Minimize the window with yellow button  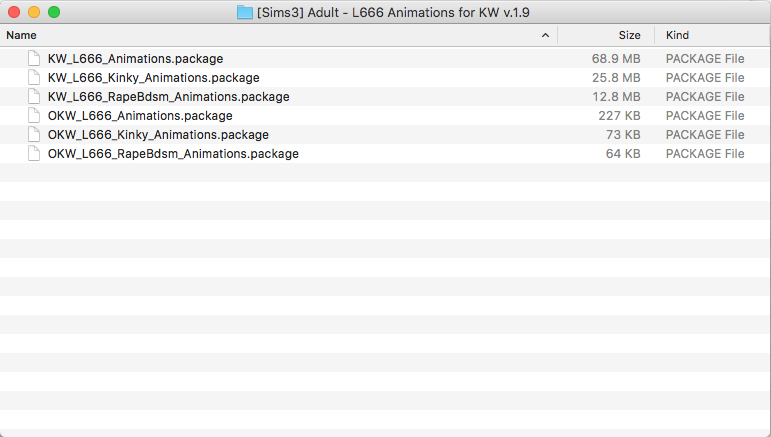click(x=34, y=12)
